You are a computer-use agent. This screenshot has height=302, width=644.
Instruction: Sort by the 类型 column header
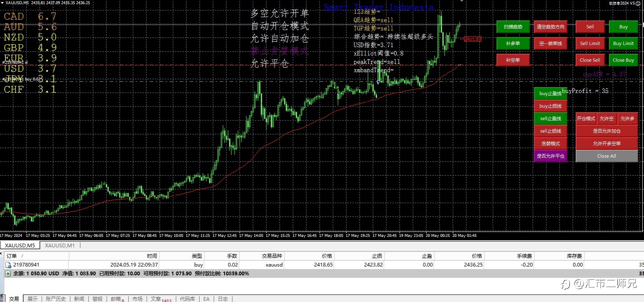[182, 256]
